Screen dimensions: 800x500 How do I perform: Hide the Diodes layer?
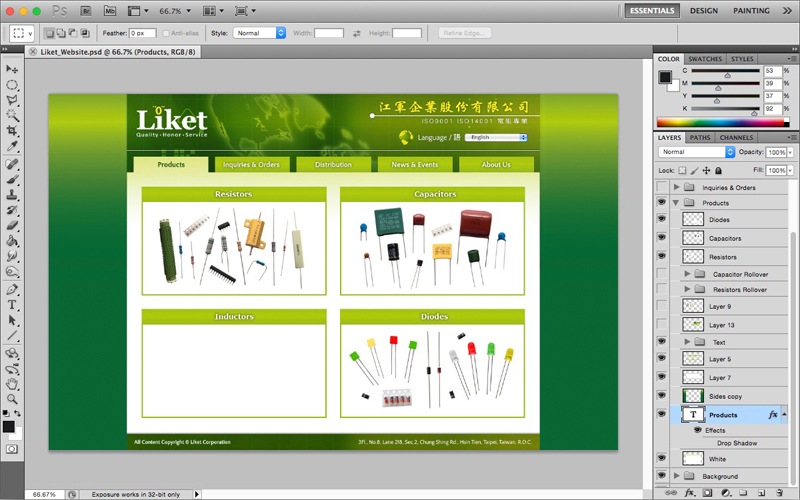click(x=661, y=220)
